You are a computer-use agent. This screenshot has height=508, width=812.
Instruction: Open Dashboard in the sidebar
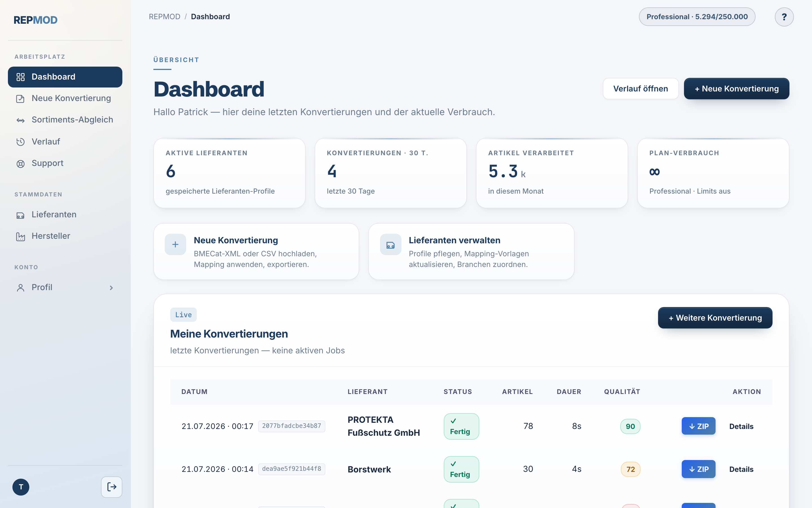click(65, 77)
